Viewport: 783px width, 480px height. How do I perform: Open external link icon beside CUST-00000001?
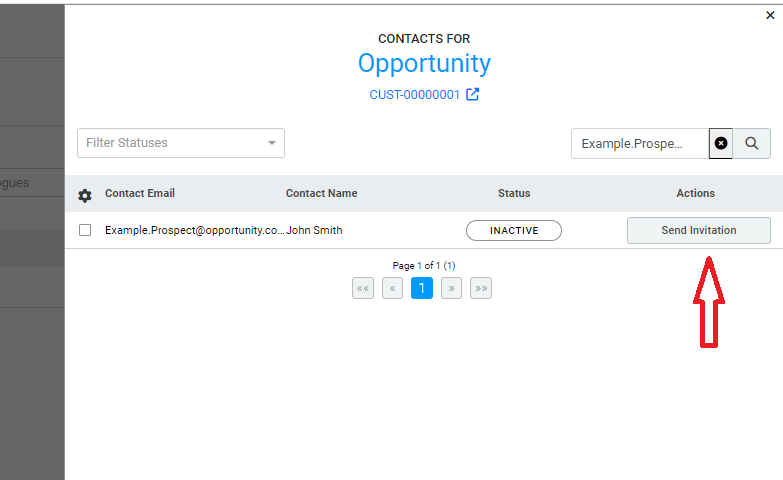(472, 94)
